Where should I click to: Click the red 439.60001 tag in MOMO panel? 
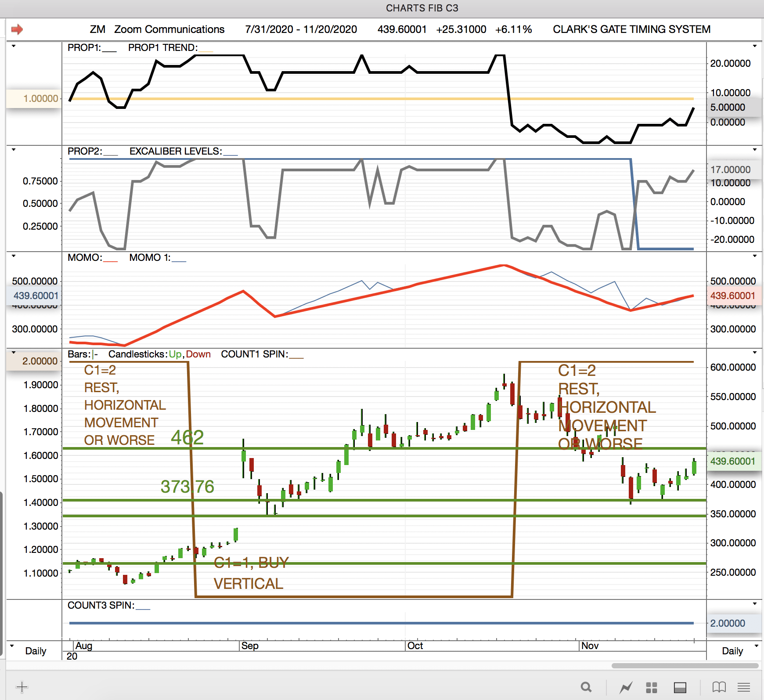pos(734,296)
